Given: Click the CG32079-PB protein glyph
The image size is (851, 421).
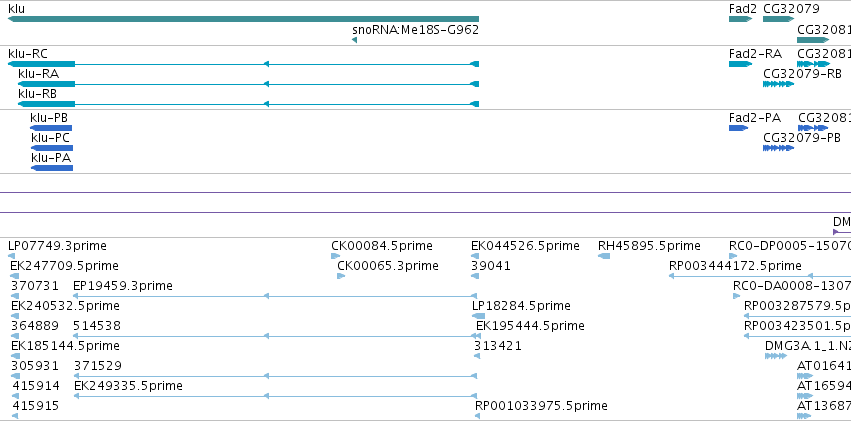Looking at the screenshot, I should click(x=778, y=148).
